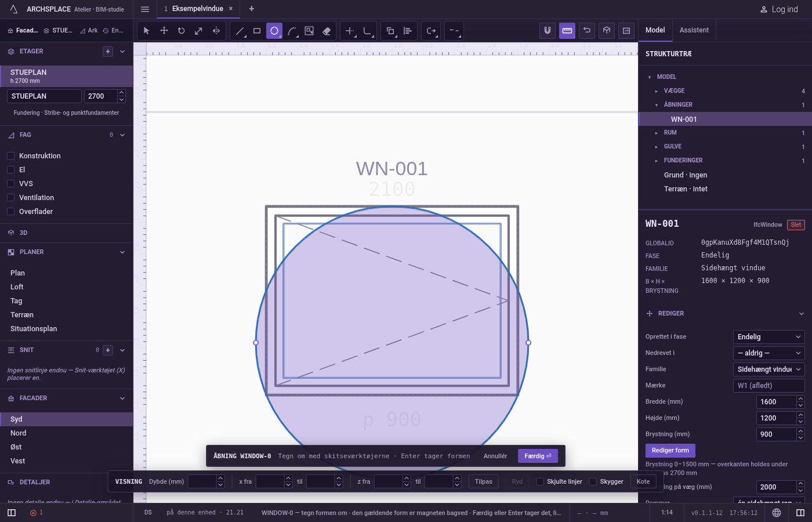Screen dimensions: 812x522
Task: Enable the Konstruktion checkbox
Action: 10,155
